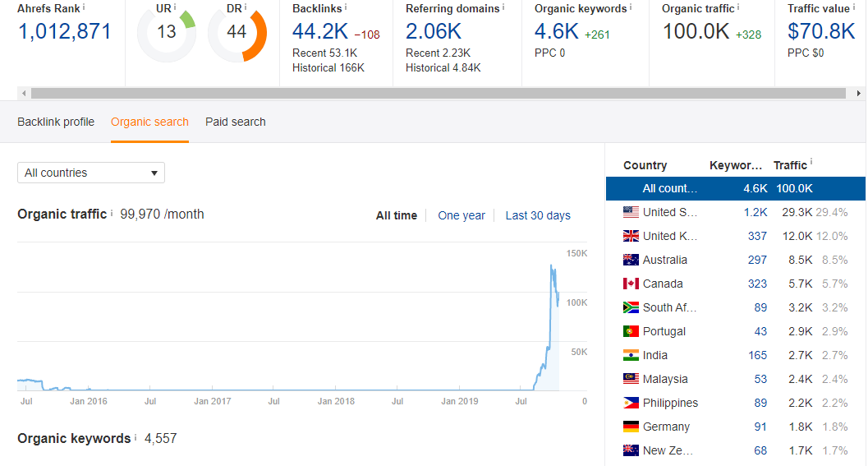Show Last 30 days traffic range
868x466 pixels.
(538, 215)
